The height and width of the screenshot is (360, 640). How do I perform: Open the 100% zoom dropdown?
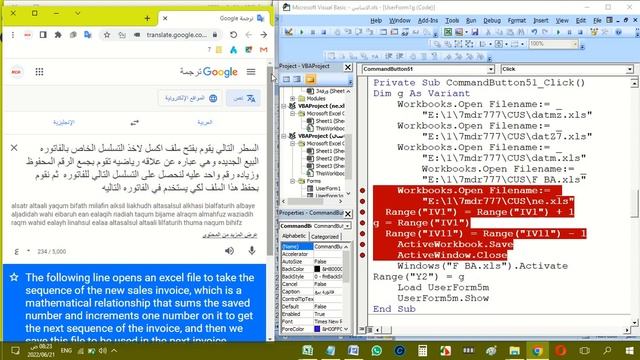(575, 44)
